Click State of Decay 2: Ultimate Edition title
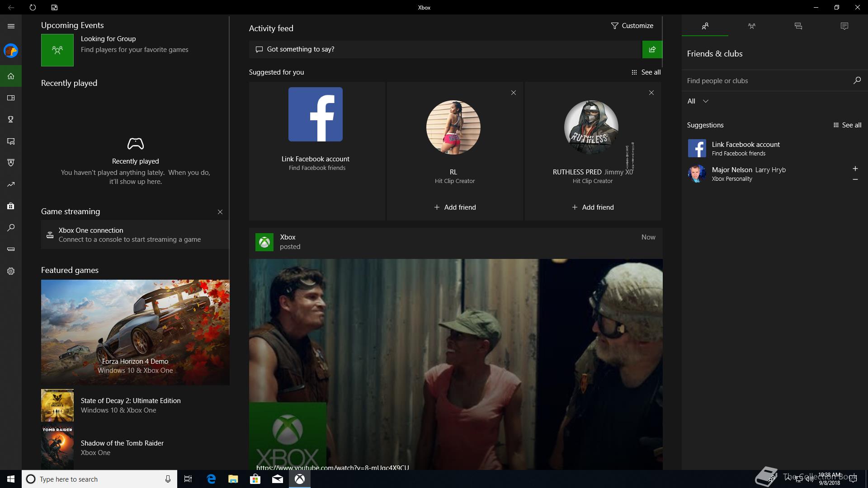The image size is (868, 488). click(x=131, y=401)
